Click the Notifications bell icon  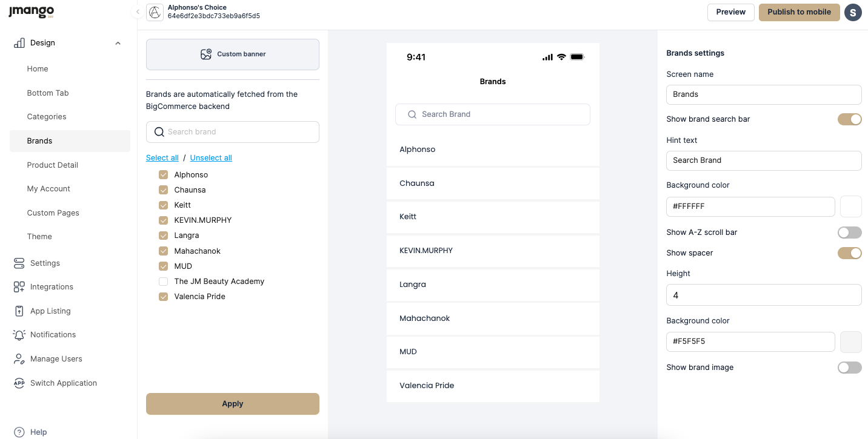coord(19,335)
